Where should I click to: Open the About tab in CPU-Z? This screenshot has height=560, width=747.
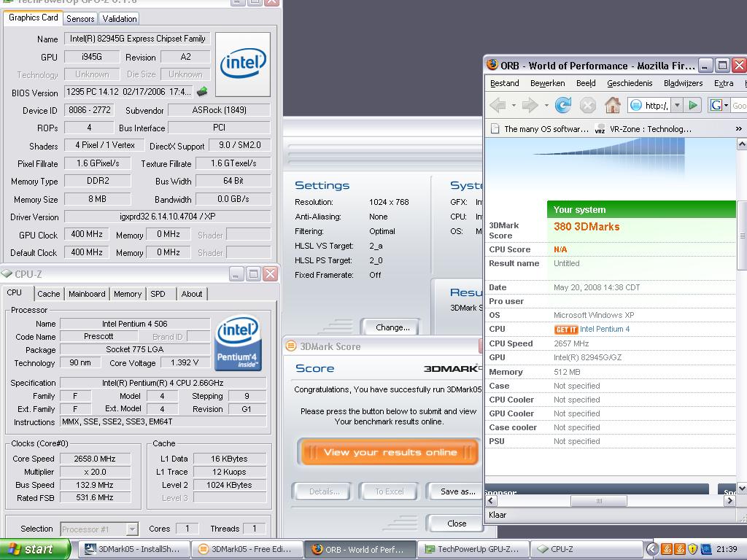[x=192, y=294]
